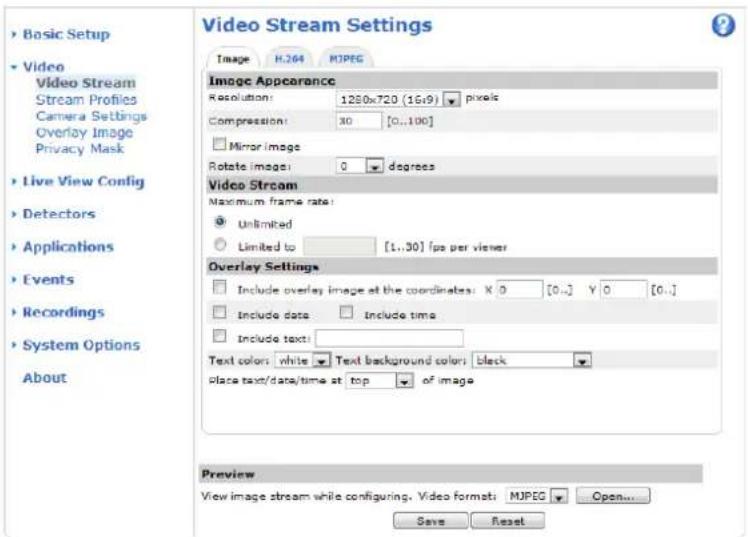Enable the Mirror image checkbox

[219, 144]
